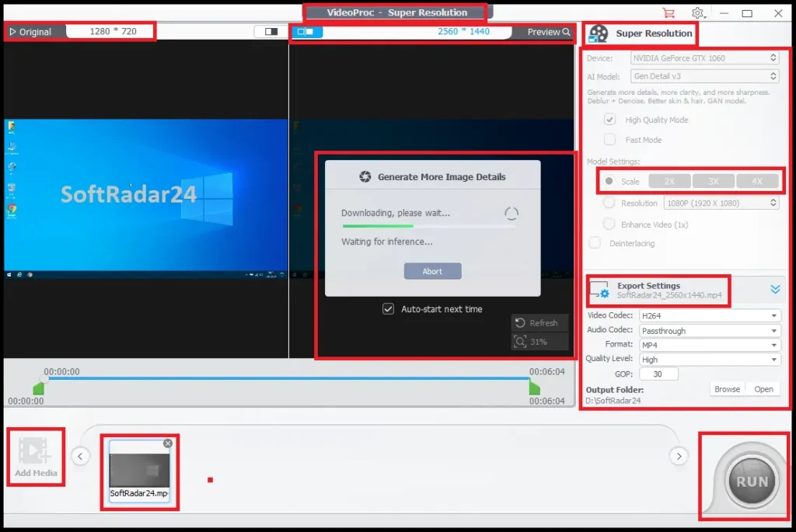Viewport: 796px width, 532px height.
Task: Remove SoftRadar24 clip with X icon
Action: coord(168,443)
